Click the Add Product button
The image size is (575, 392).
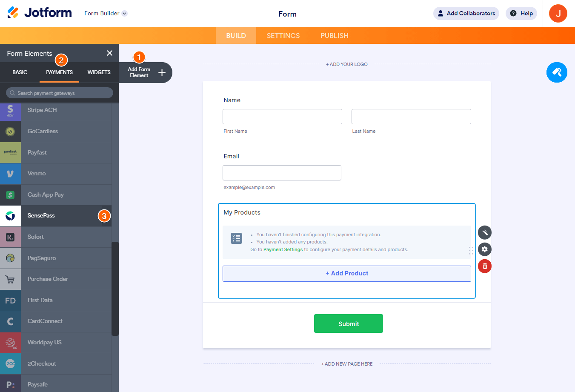[346, 274]
